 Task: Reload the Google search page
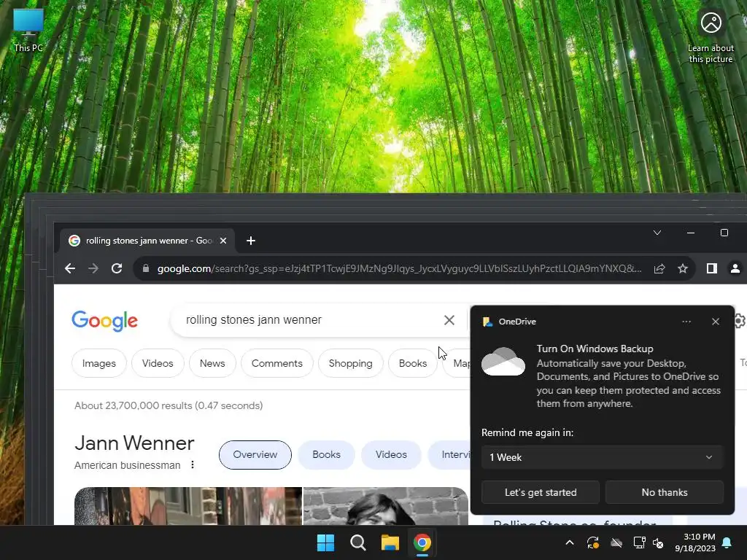pos(117,268)
